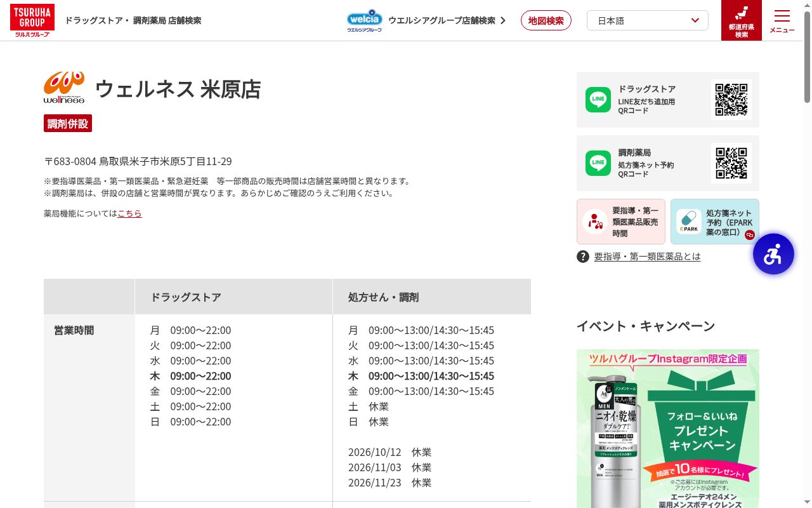The height and width of the screenshot is (508, 812).
Task: Click the external link badge on EPARK card
Action: 749,235
